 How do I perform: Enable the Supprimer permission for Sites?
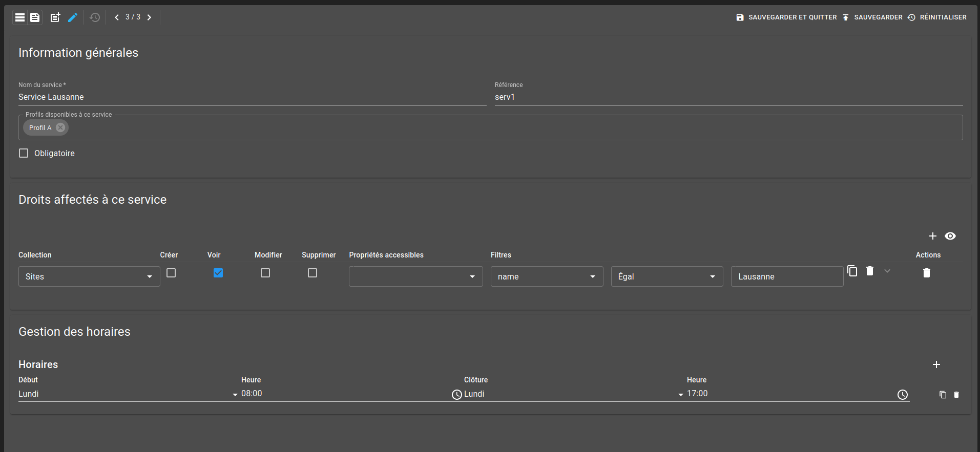click(312, 273)
